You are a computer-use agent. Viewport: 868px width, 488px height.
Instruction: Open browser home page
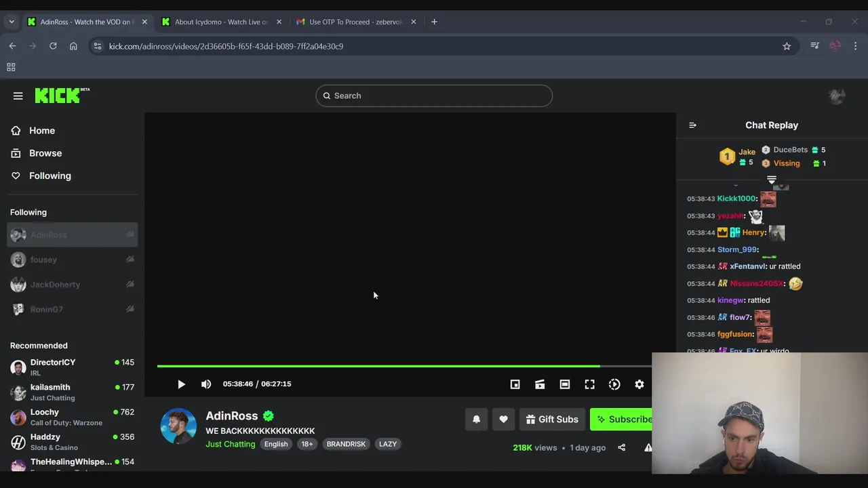73,46
